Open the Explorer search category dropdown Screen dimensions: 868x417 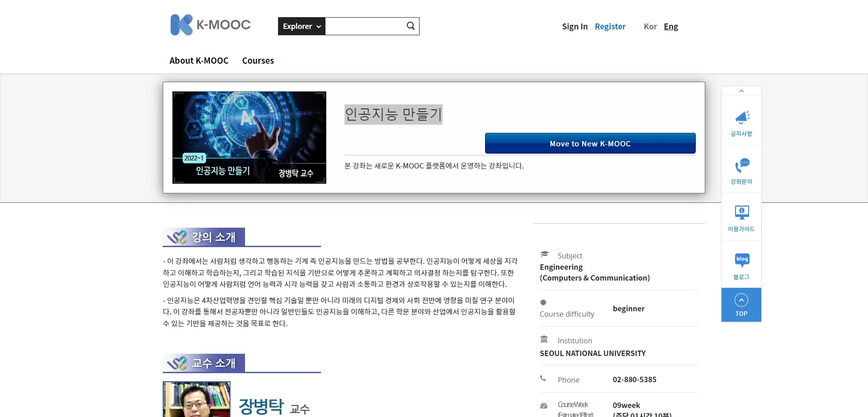tap(302, 26)
